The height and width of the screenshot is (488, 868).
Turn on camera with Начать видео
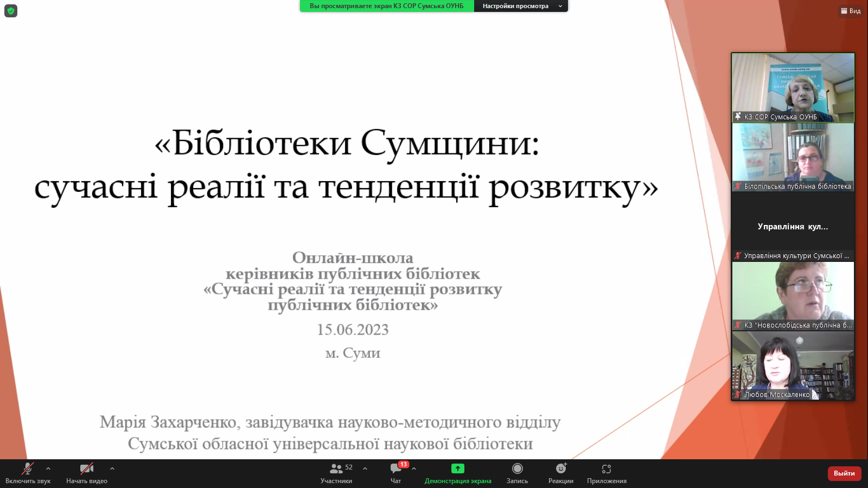point(87,473)
